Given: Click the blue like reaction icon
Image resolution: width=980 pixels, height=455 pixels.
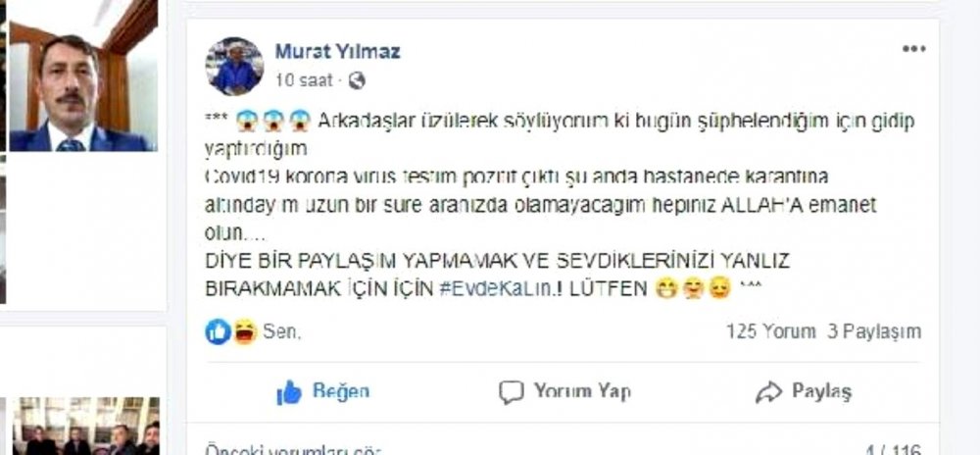Looking at the screenshot, I should point(218,331).
